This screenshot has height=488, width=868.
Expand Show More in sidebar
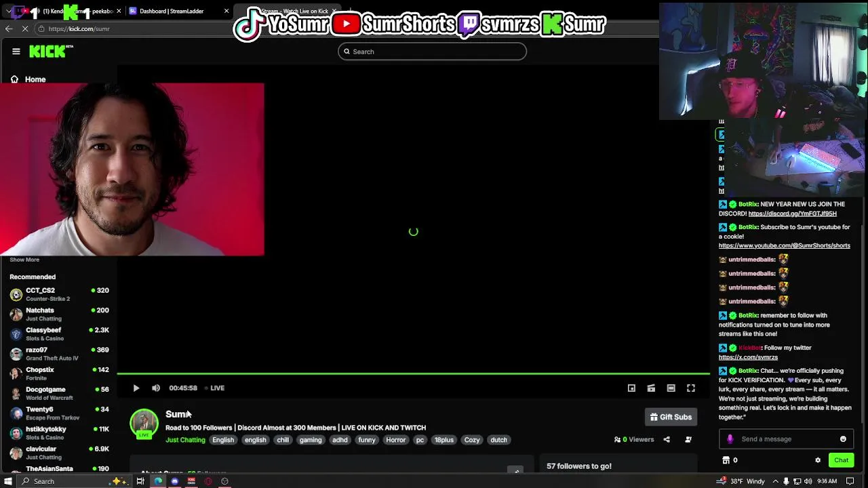pyautogui.click(x=24, y=260)
